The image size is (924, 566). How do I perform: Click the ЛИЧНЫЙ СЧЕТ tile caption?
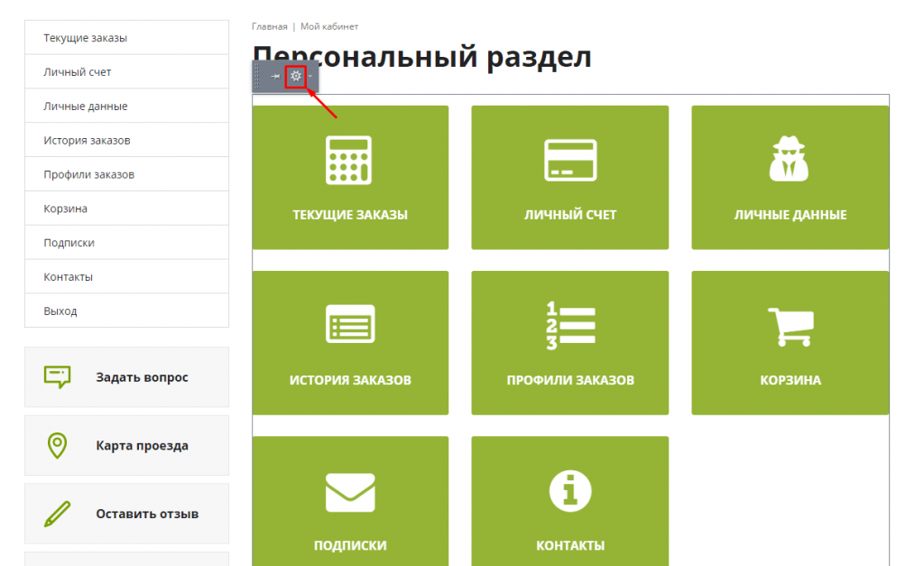pos(570,215)
